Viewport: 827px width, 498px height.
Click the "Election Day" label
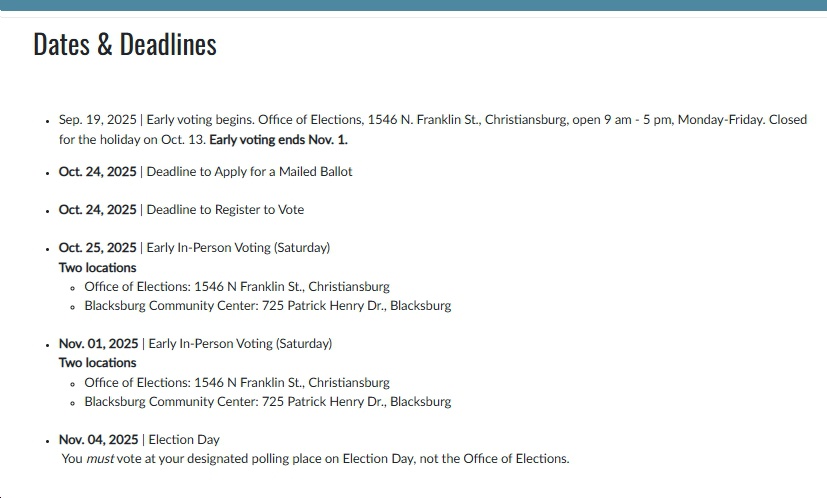183,439
